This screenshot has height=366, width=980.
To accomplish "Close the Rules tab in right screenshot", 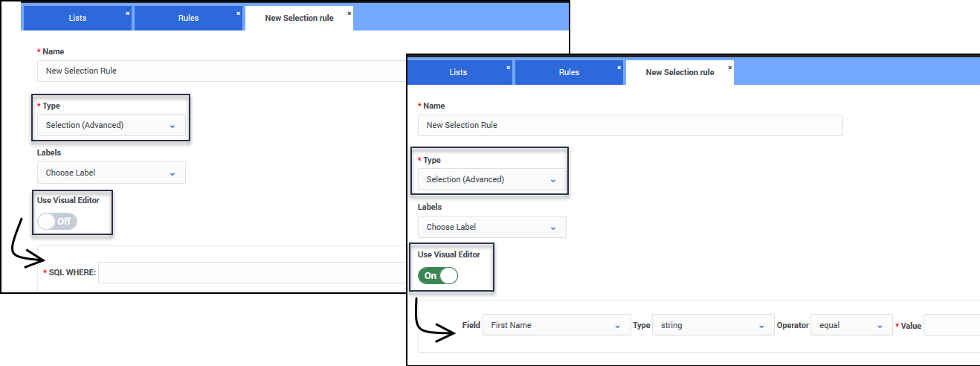I will (619, 67).
